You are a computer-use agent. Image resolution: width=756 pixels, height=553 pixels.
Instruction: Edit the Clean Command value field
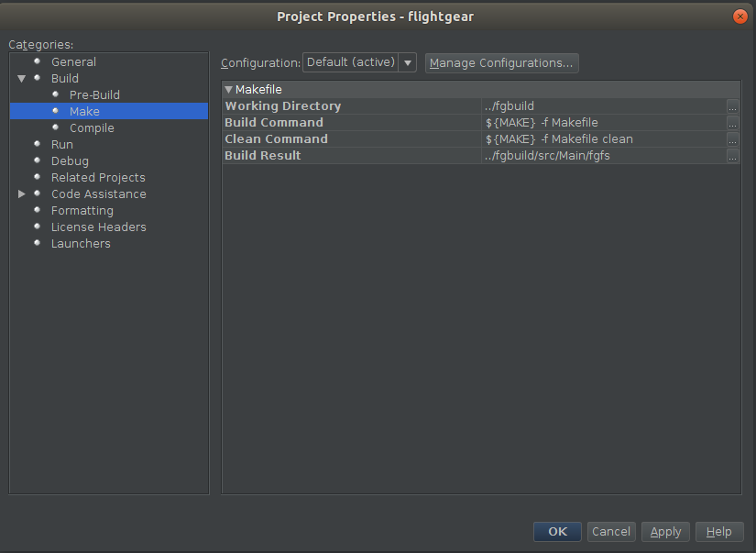click(604, 139)
